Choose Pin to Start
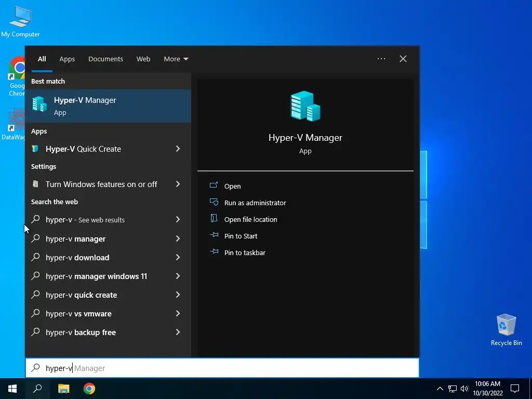The image size is (532, 399). tap(241, 236)
